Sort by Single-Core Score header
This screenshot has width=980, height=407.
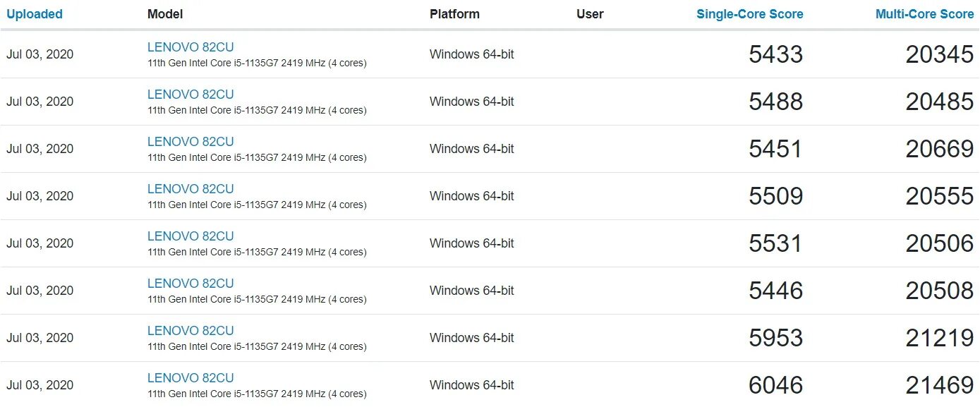coord(749,14)
